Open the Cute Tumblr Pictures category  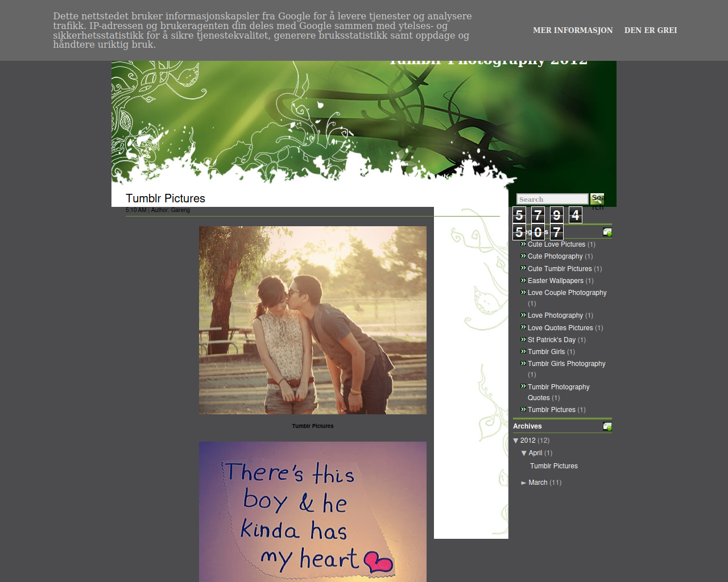click(x=560, y=269)
